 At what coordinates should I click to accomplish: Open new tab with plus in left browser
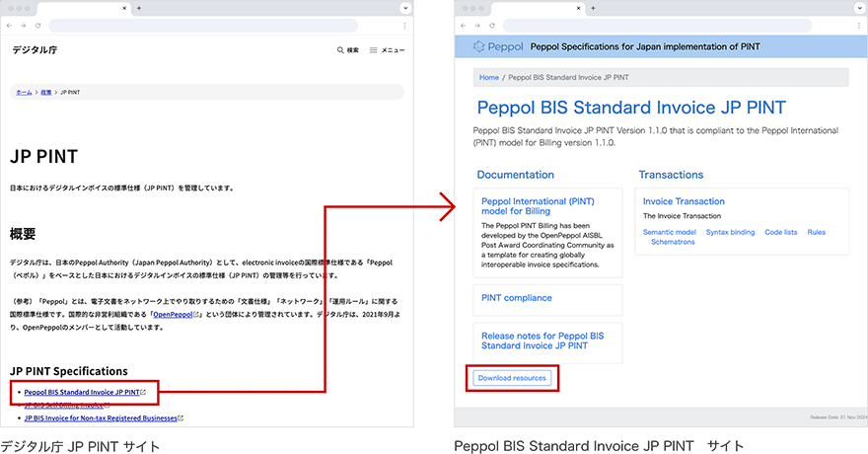tap(138, 8)
